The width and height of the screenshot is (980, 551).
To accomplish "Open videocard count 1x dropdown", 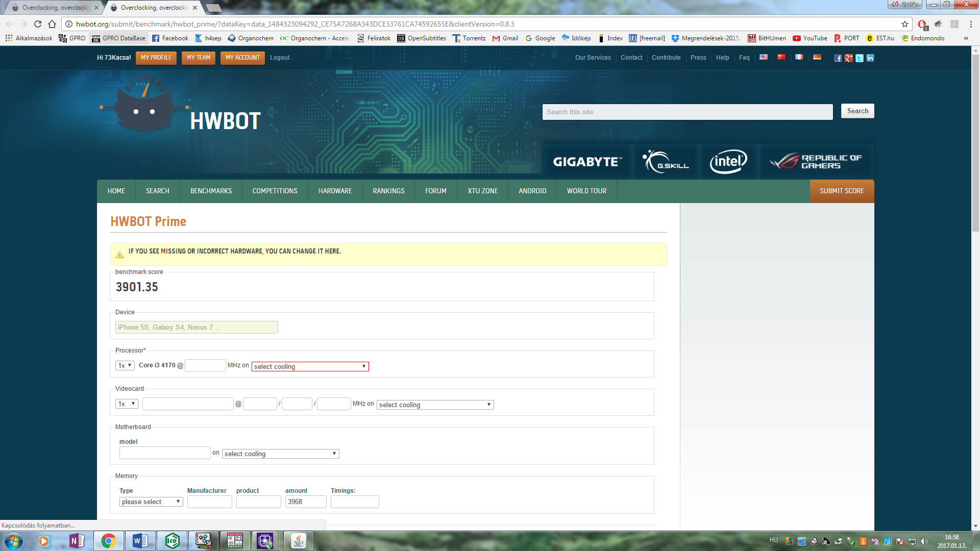I will tap(127, 404).
